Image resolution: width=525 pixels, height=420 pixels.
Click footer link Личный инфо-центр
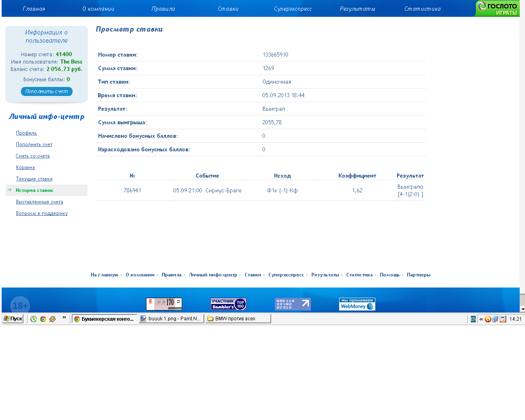213,275
